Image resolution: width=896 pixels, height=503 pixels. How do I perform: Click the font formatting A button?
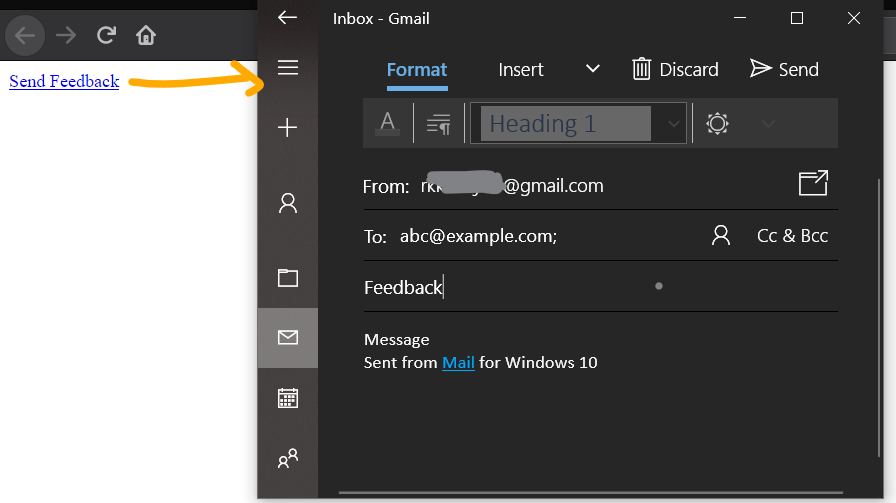[388, 123]
